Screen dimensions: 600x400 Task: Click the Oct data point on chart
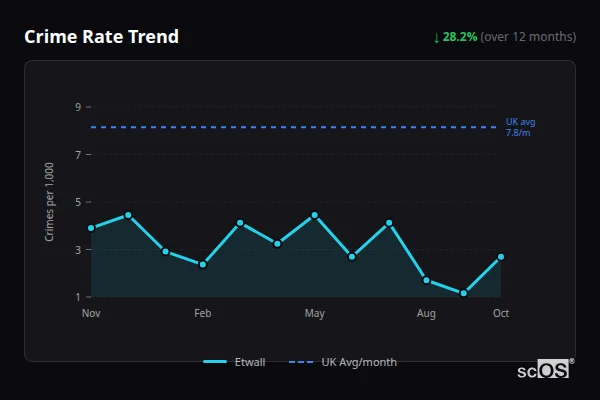click(501, 257)
